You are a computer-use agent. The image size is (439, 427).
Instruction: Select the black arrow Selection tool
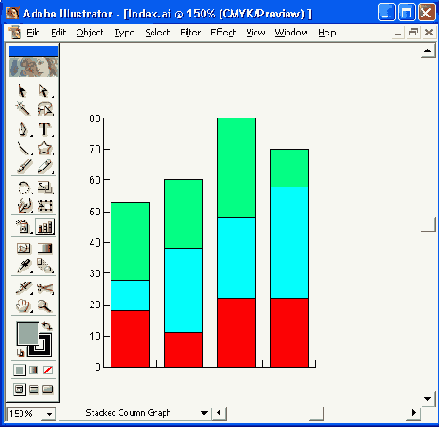point(22,91)
